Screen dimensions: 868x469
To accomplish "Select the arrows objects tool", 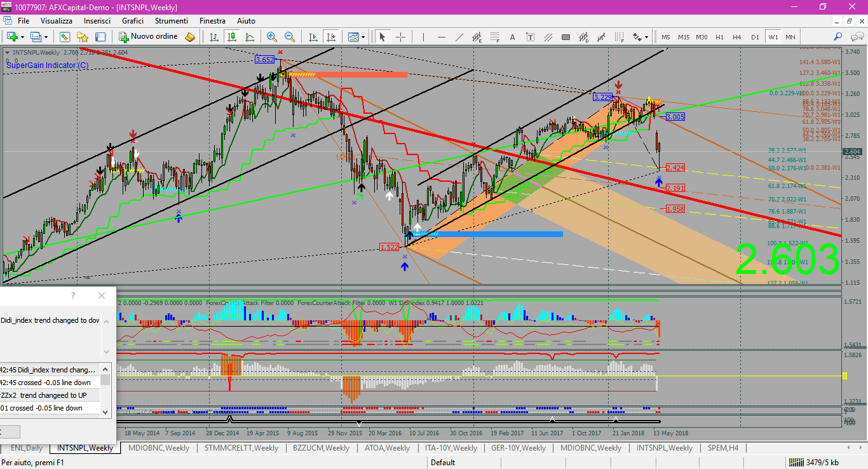I will (637, 37).
